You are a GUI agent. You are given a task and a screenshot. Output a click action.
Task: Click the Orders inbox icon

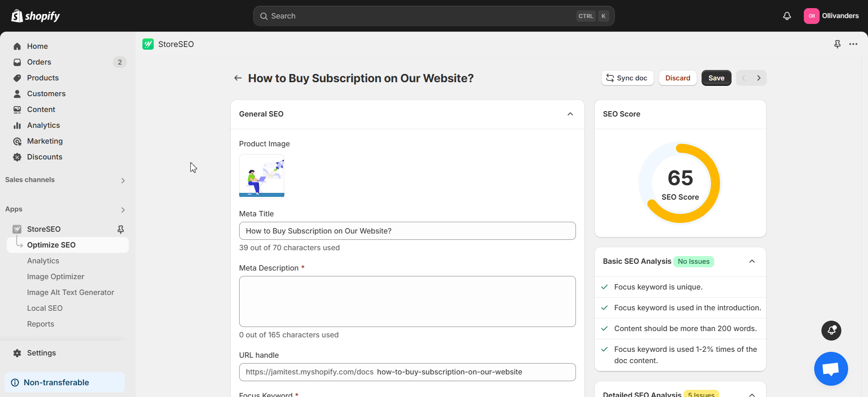[17, 62]
